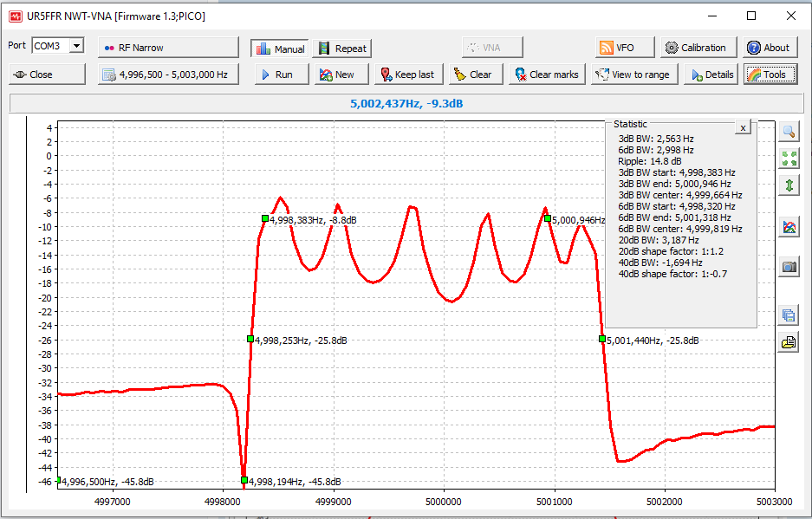Click the yellow folder open icon

click(x=789, y=342)
